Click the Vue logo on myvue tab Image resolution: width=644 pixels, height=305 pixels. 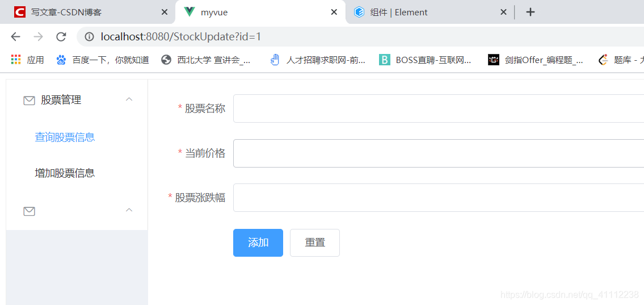coord(190,12)
